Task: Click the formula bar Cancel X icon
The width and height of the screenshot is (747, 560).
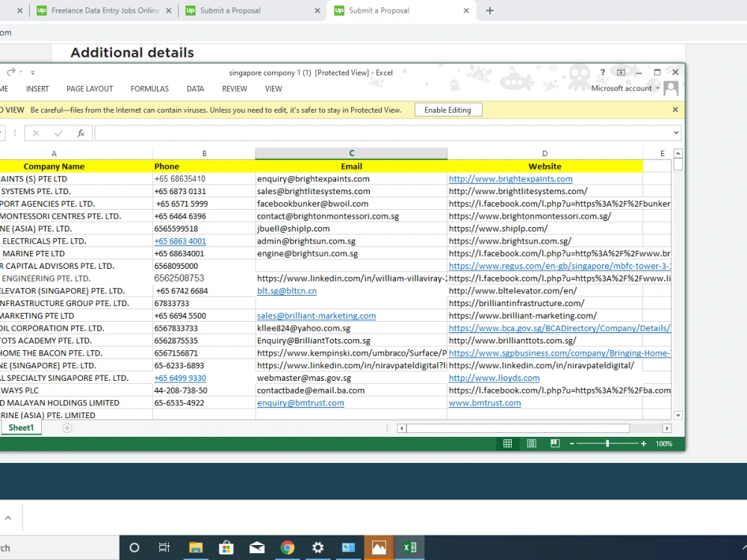Action: tap(36, 134)
